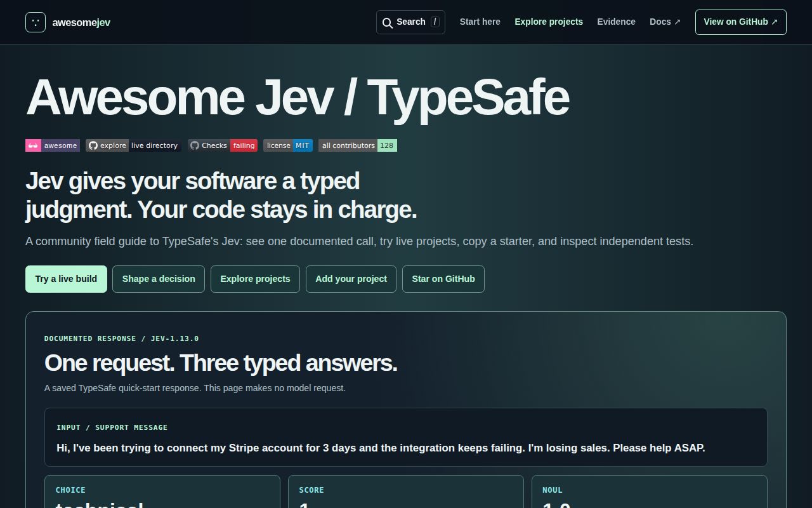812x508 pixels.
Task: Go to Start here
Action: [x=480, y=22]
